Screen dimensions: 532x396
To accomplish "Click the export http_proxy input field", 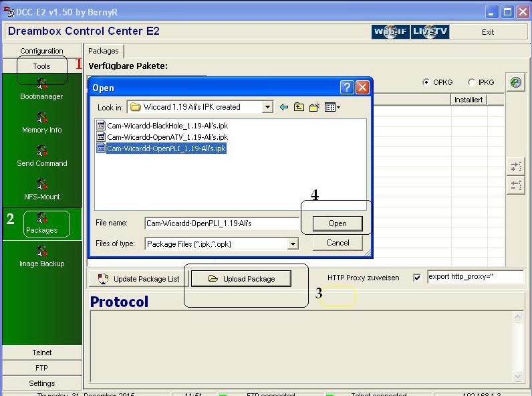I will [476, 277].
